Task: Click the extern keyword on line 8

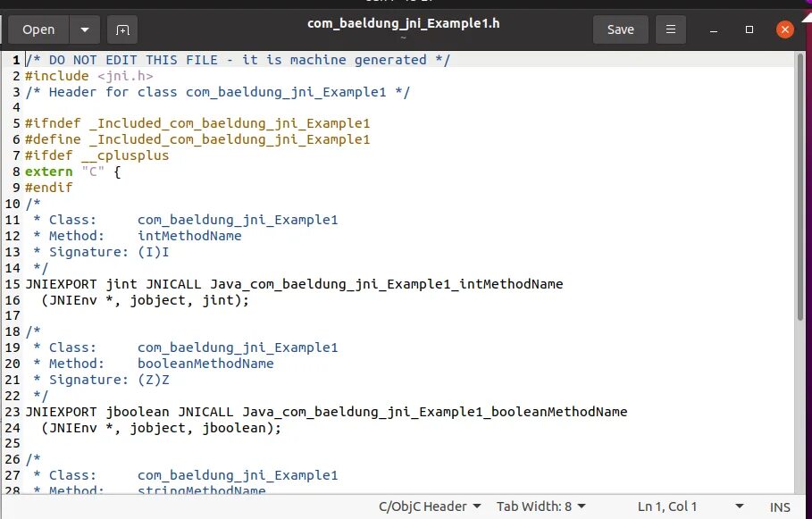Action: tap(48, 172)
